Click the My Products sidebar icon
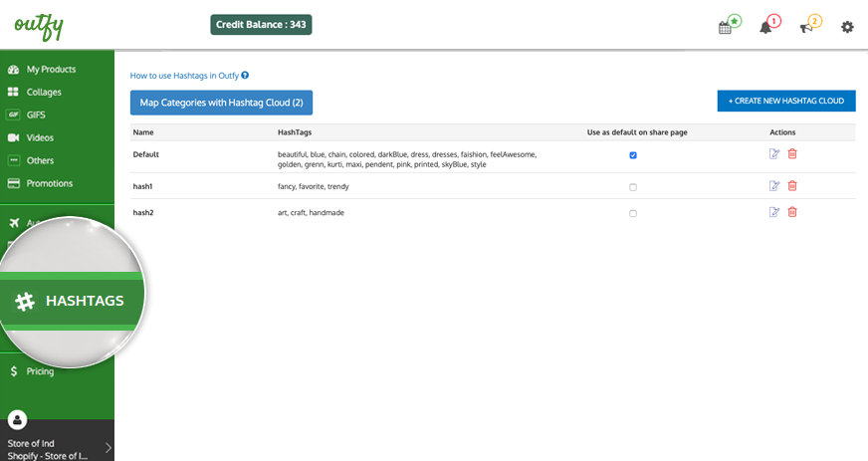Screen dimensions: 868x461 (x=13, y=69)
